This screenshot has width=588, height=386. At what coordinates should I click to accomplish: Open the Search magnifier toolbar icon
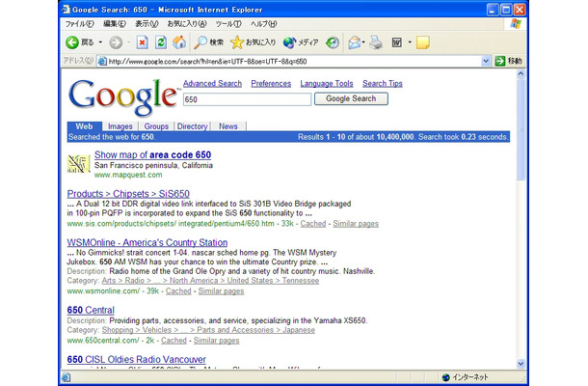click(x=200, y=42)
